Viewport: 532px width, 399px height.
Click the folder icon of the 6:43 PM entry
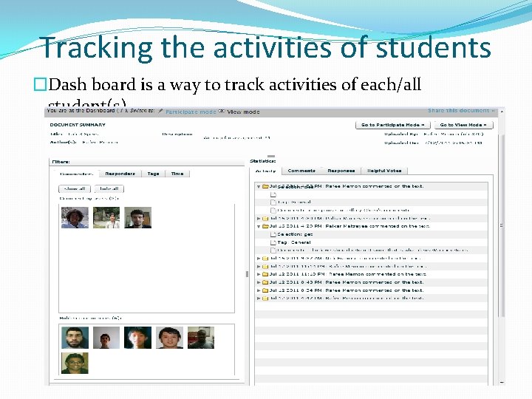[266, 282]
